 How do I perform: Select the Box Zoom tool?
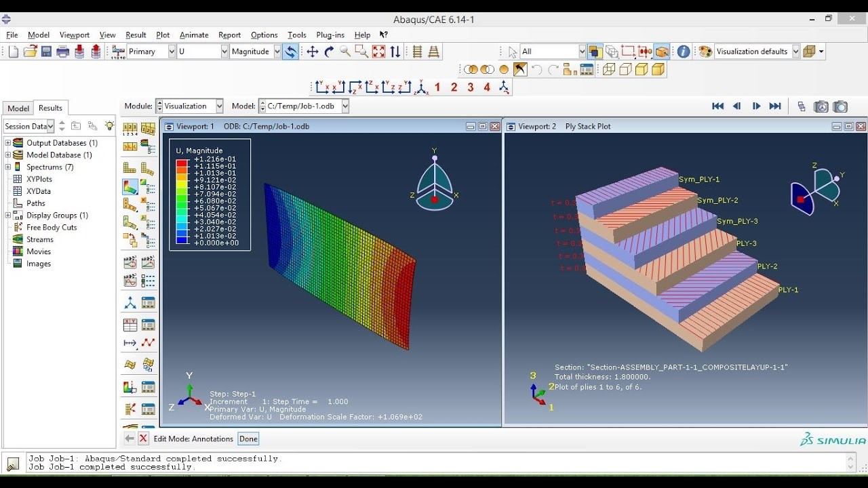361,52
